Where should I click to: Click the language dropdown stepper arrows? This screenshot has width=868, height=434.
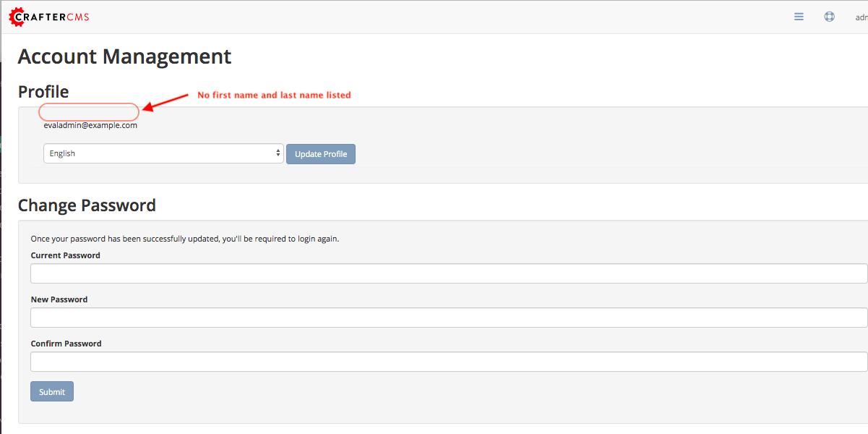click(278, 153)
